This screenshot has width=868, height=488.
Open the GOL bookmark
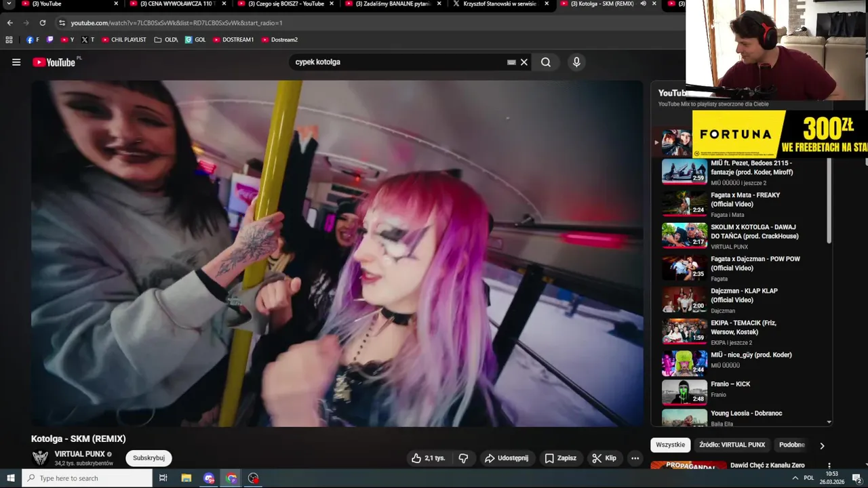(195, 40)
